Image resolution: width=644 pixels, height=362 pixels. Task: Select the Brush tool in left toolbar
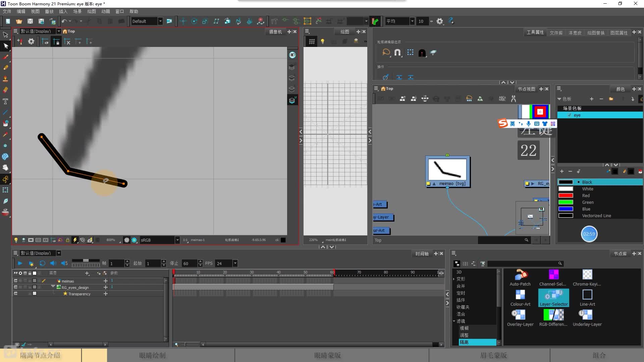click(5, 57)
